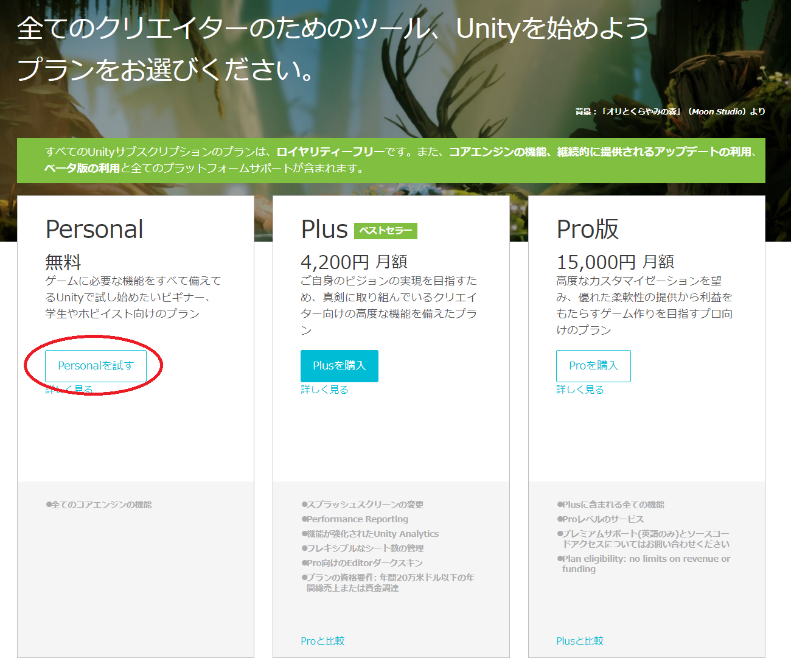The image size is (791, 672).
Task: Click the 'プランをお選びください。' heading
Action: point(166,69)
